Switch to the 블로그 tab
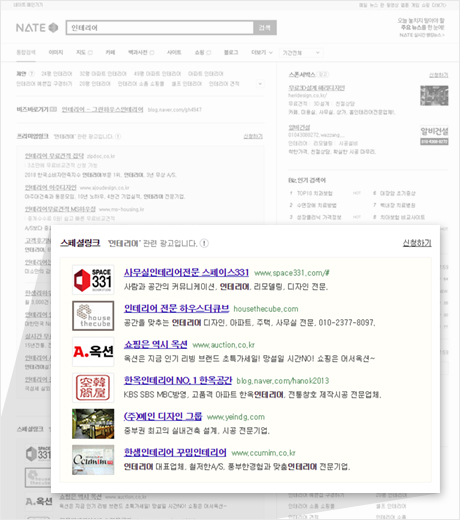The image size is (460, 520). pyautogui.click(x=231, y=53)
